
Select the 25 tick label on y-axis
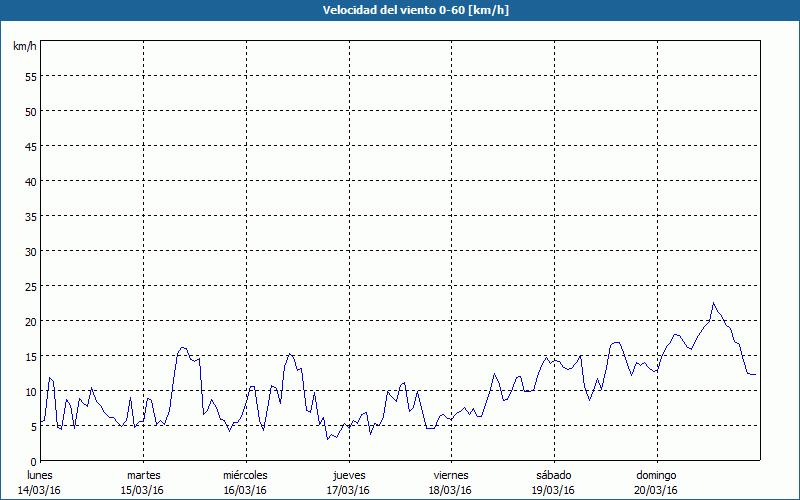(30, 286)
